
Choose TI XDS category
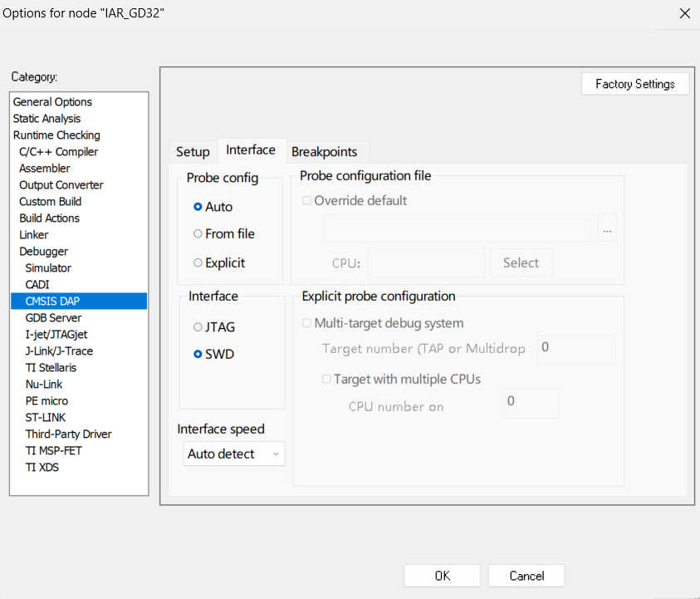point(79,467)
